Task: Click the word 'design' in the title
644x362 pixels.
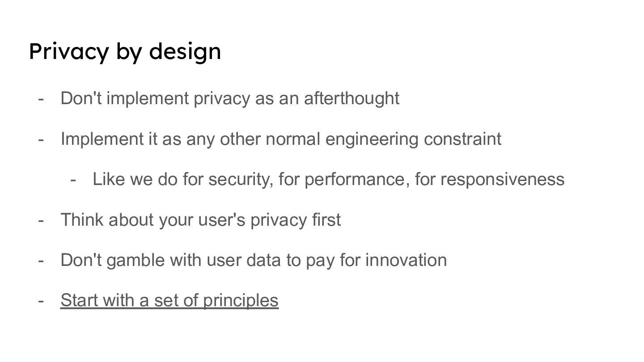Action: tap(185, 51)
